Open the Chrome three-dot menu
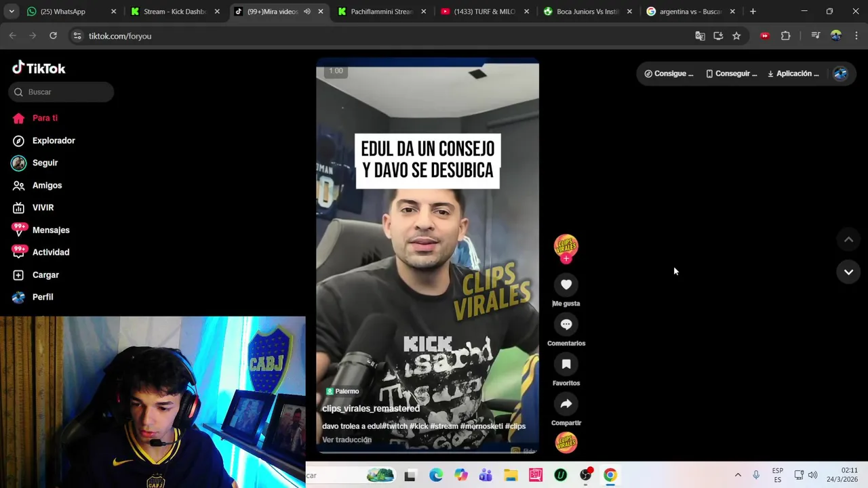The height and width of the screenshot is (488, 868). (856, 36)
